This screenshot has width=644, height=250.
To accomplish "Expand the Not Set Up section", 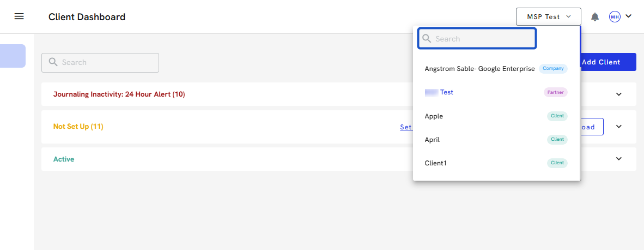I will pyautogui.click(x=618, y=127).
